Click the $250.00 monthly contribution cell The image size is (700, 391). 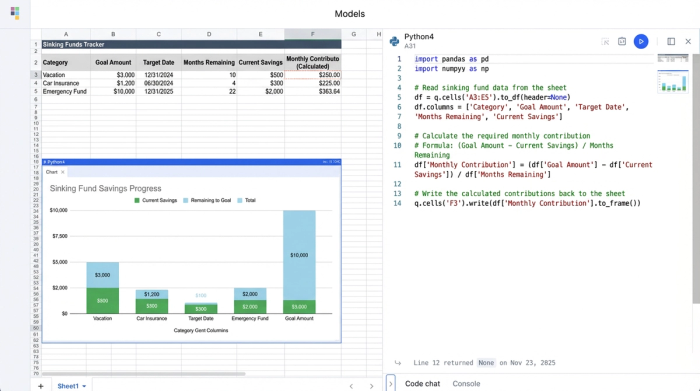[312, 75]
